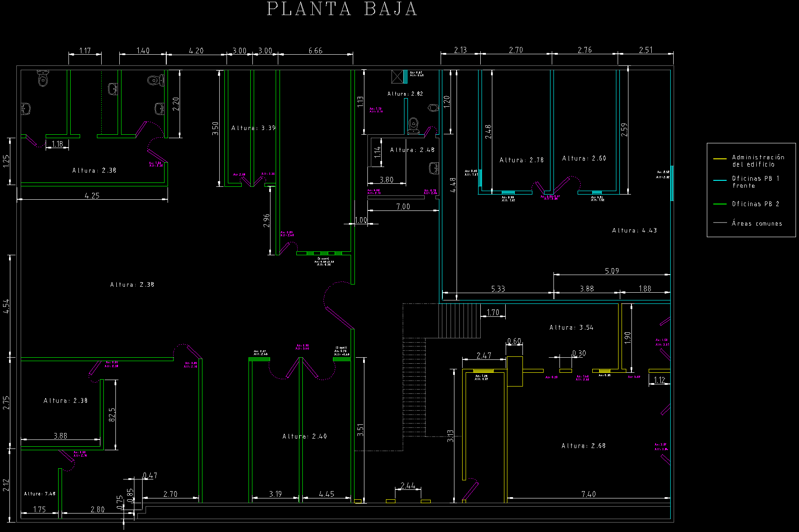Viewport: 799px width, 532px height.
Task: Click the 2.47 dimension value
Action: 484,356
